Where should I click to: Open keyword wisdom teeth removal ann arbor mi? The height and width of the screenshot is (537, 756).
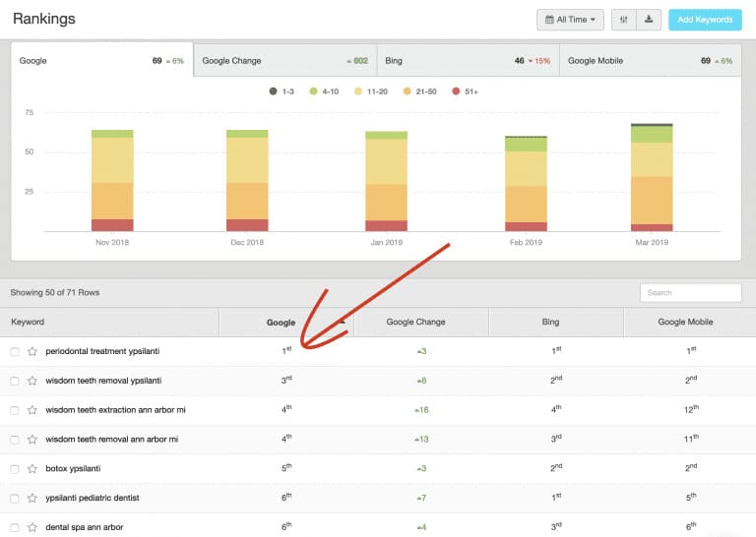[x=112, y=440]
